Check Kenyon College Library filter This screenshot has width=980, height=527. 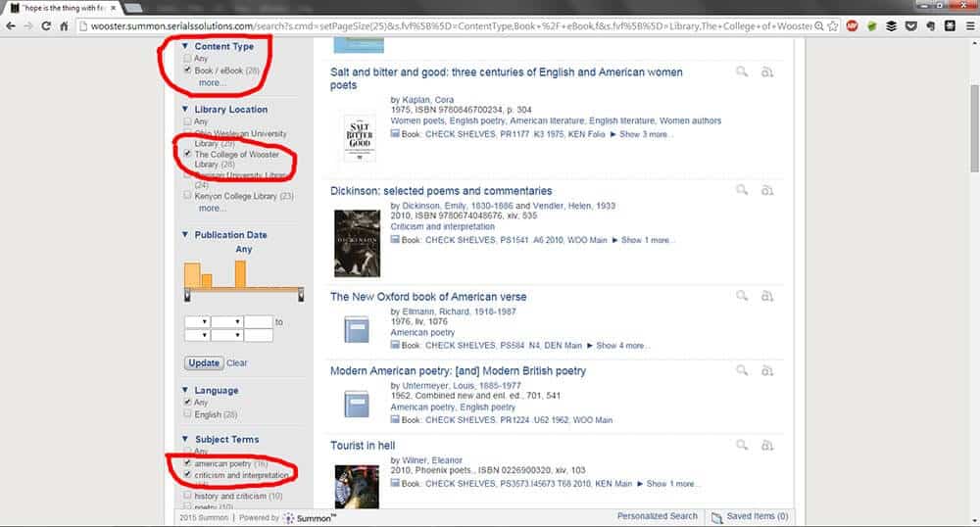[187, 196]
